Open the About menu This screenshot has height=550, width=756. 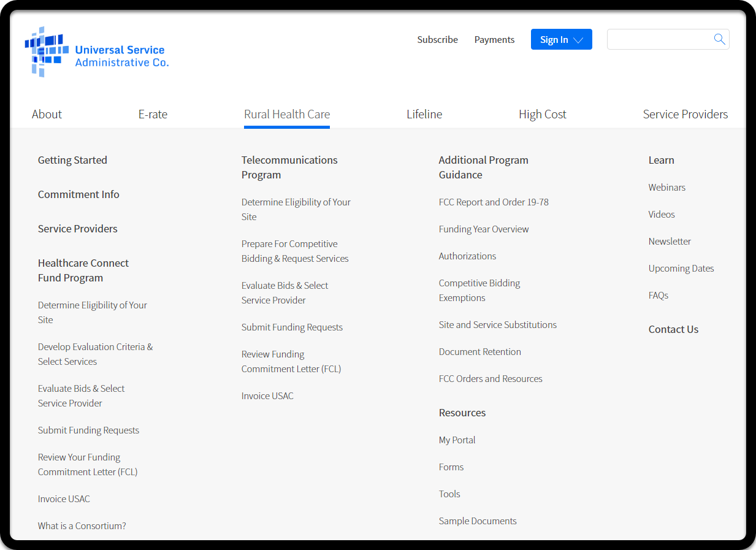(x=47, y=115)
